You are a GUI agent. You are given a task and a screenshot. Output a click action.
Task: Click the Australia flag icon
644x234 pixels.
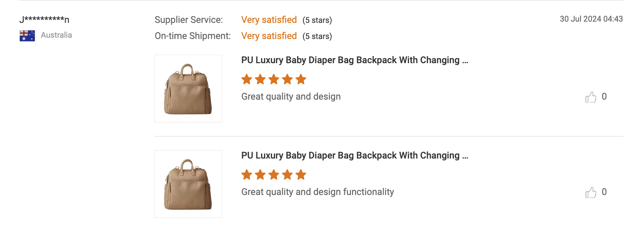pos(27,36)
